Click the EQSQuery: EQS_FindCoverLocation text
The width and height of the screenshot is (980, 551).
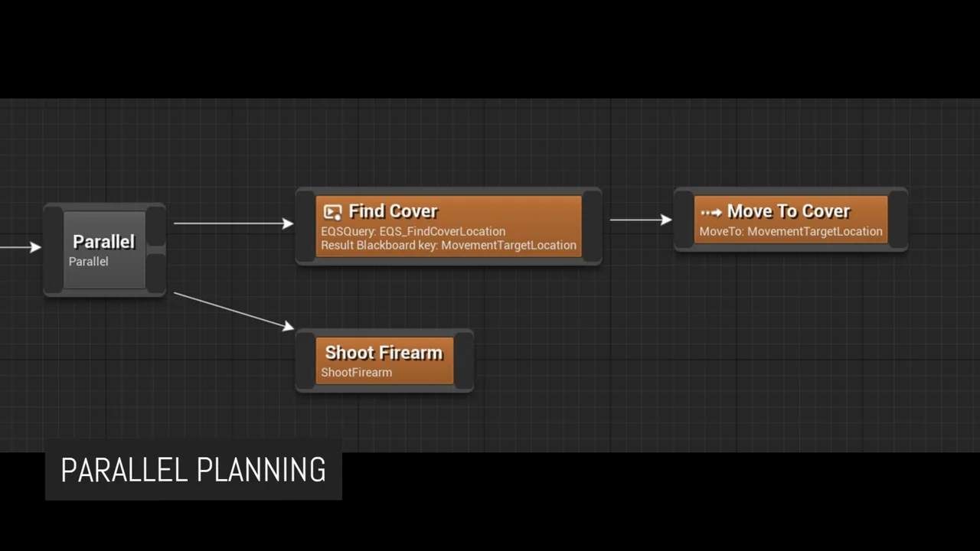[x=413, y=231]
